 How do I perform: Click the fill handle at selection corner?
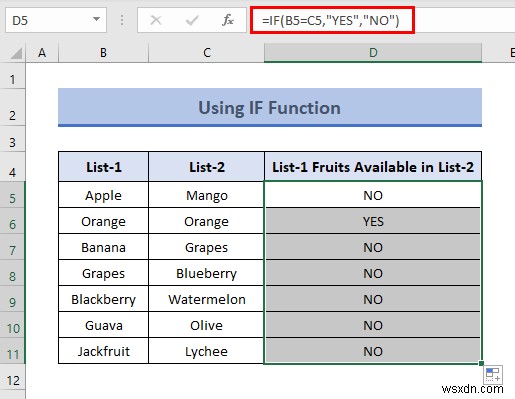481,363
